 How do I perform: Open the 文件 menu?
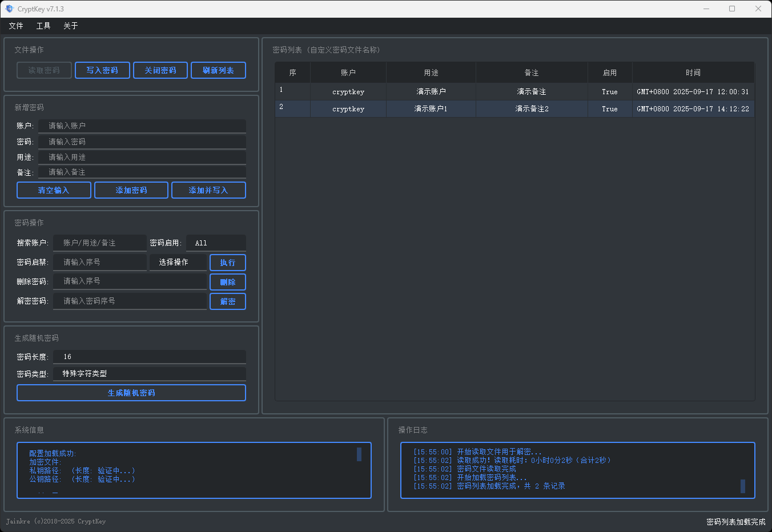16,26
